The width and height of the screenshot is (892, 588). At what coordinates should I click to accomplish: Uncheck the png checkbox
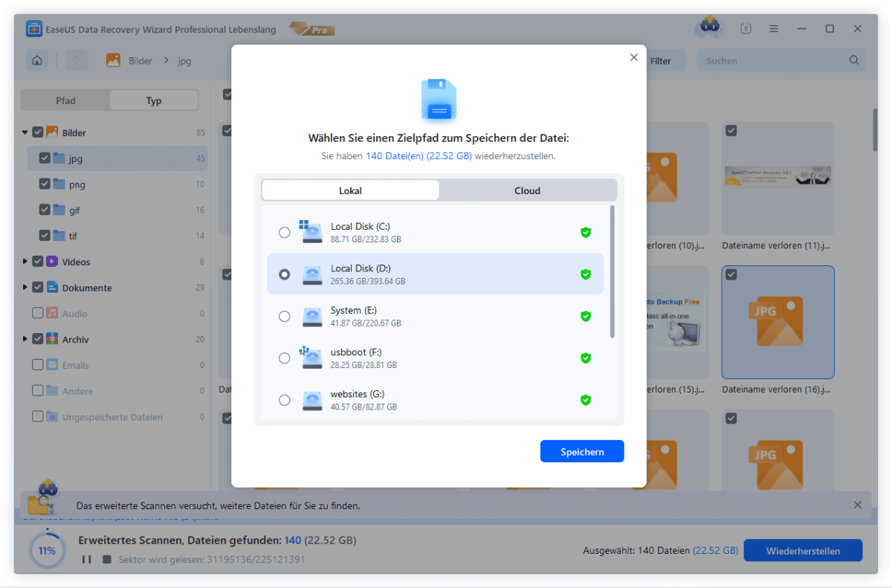point(45,184)
